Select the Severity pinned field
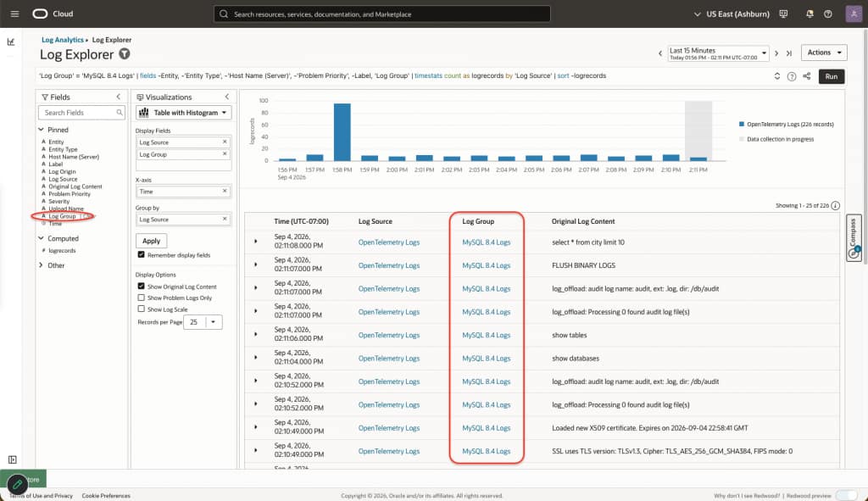 point(58,202)
